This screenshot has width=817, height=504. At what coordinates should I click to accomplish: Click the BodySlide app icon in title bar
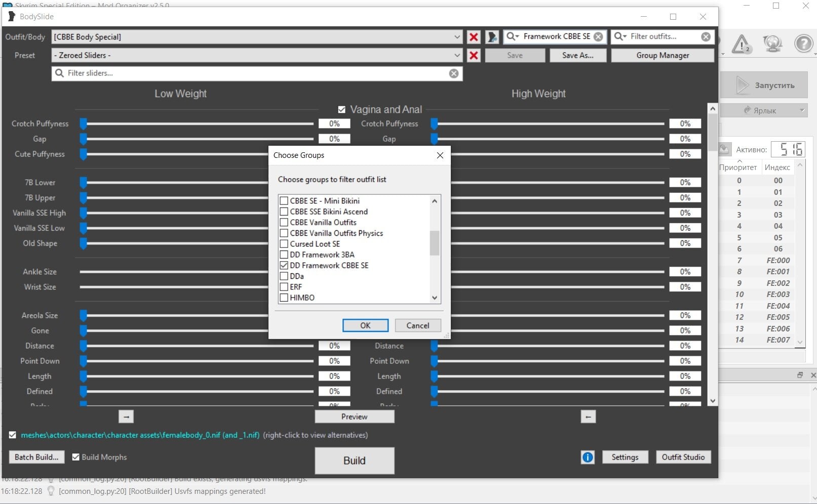tap(12, 16)
